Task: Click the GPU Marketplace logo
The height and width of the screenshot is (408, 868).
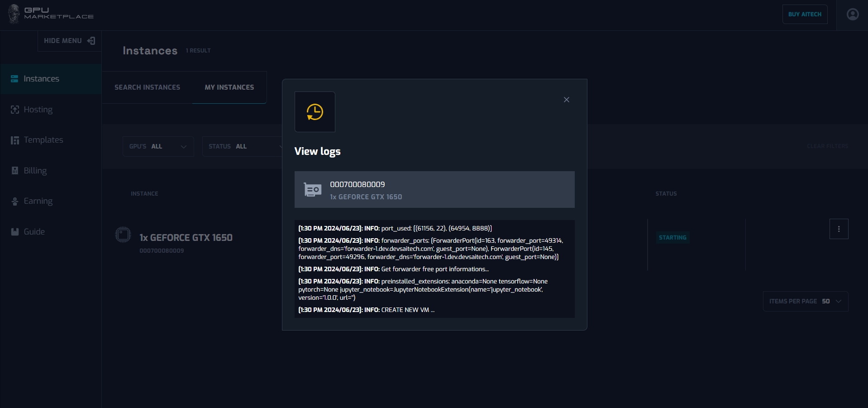Action: 51,14
